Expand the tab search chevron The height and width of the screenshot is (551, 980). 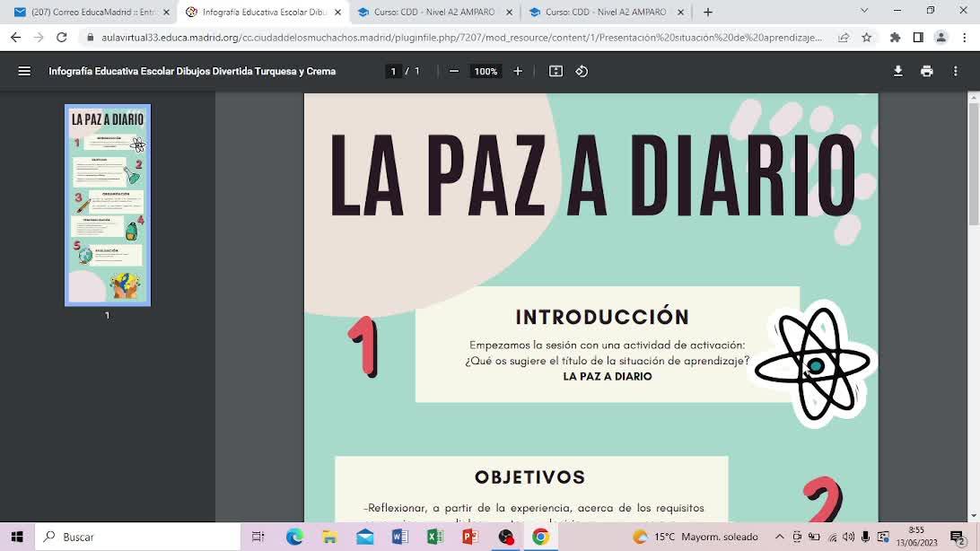point(864,12)
